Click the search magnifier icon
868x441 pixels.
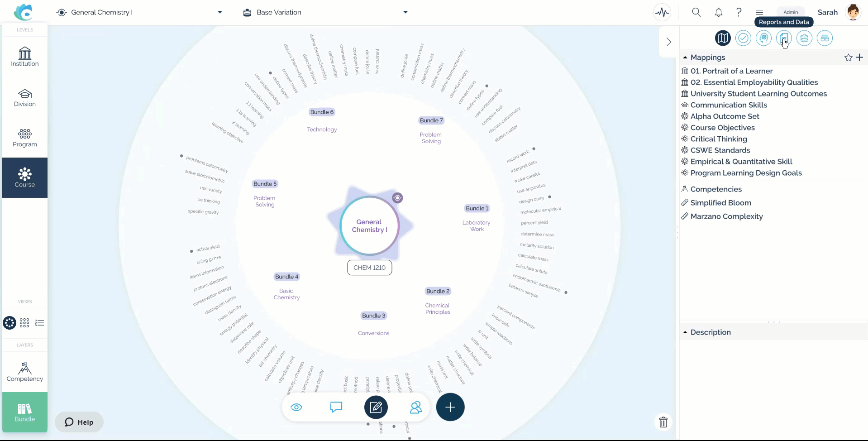click(696, 12)
